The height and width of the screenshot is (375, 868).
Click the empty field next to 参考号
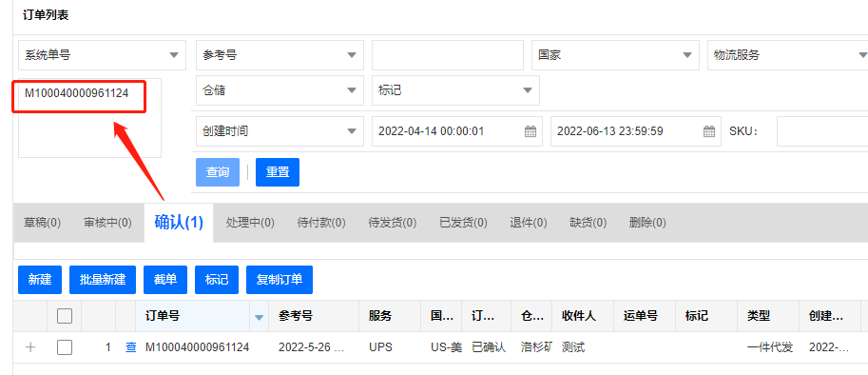point(448,55)
